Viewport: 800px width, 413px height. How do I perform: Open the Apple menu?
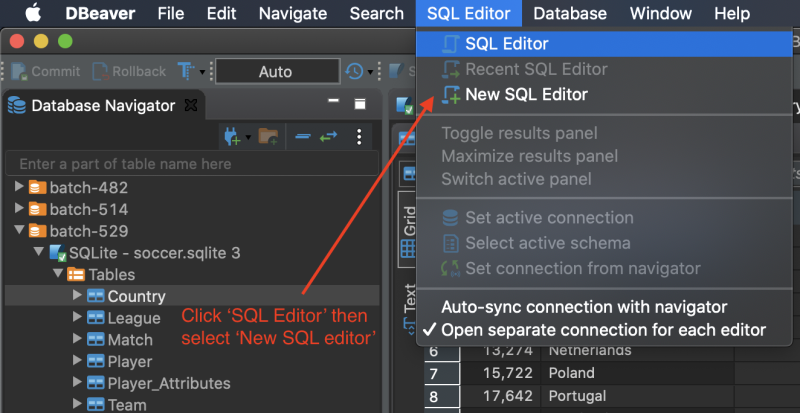[x=33, y=13]
